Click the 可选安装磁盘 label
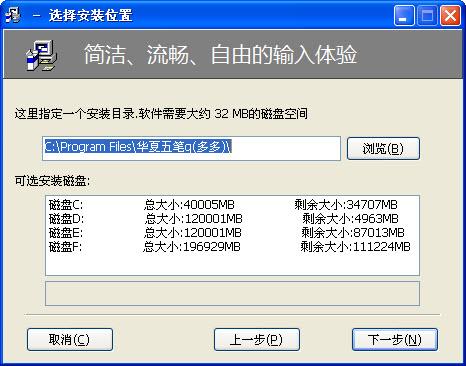Image resolution: width=466 pixels, height=366 pixels. coord(52,181)
